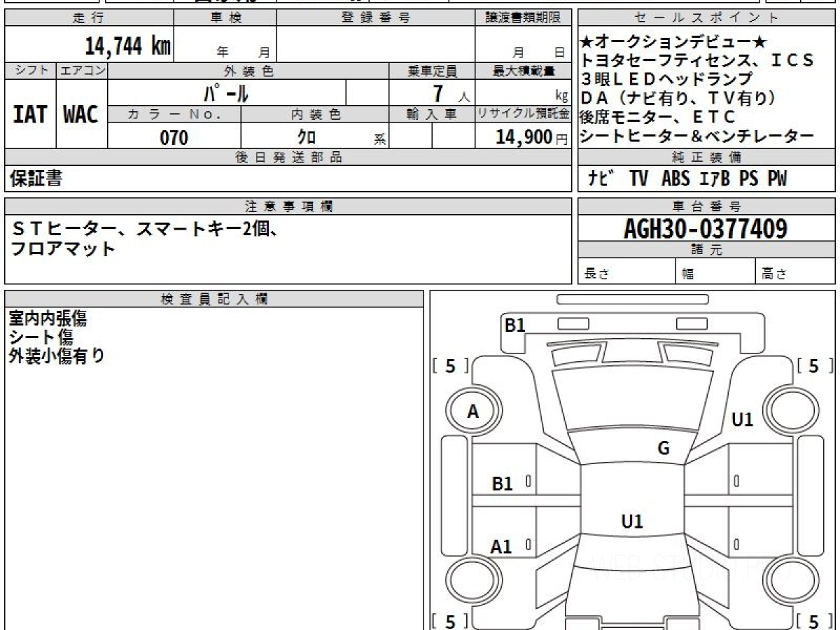Select the WAC air conditioner value
840x630 pixels.
pos(81,114)
